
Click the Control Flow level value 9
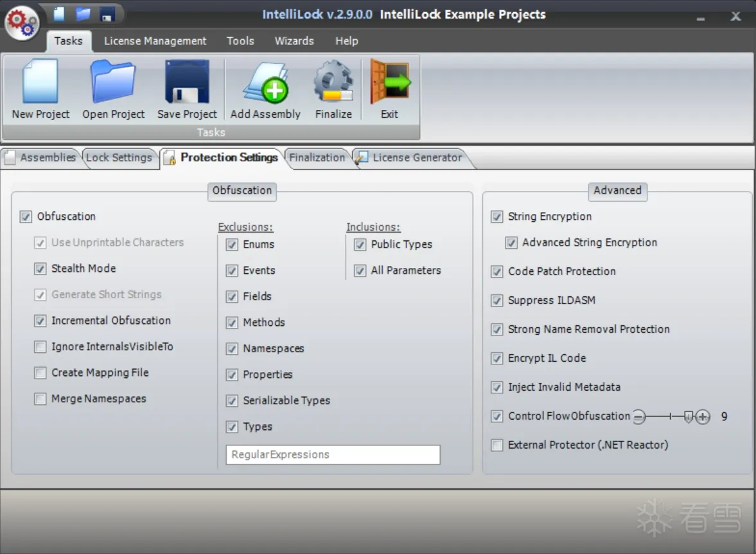pos(724,416)
